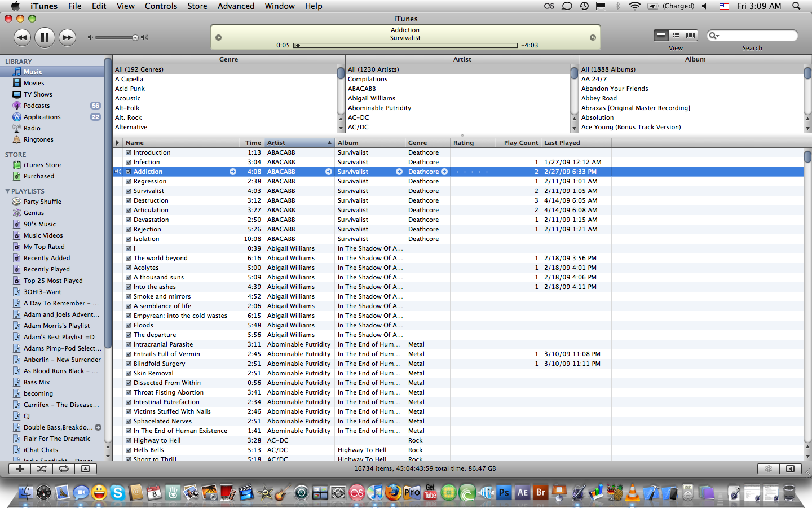Switch to list view
The image size is (812, 508).
tap(661, 35)
